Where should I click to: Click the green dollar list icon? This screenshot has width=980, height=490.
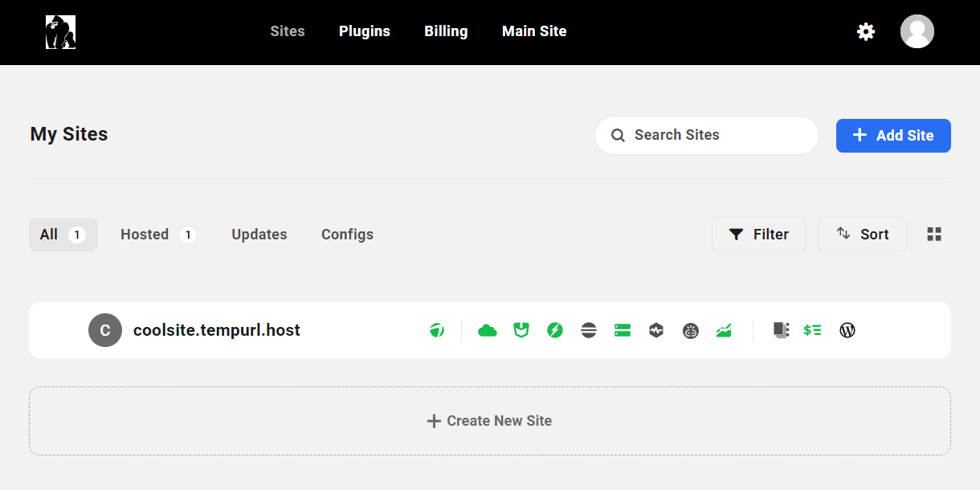click(812, 330)
